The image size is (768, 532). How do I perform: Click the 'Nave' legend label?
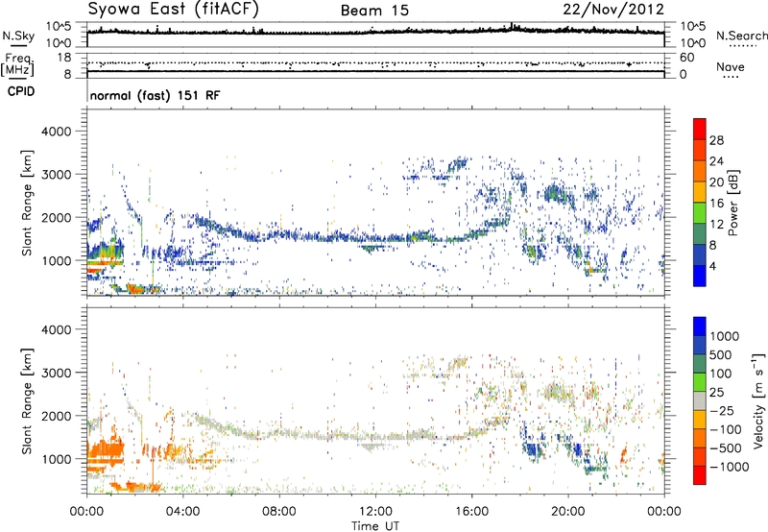pyautogui.click(x=731, y=67)
